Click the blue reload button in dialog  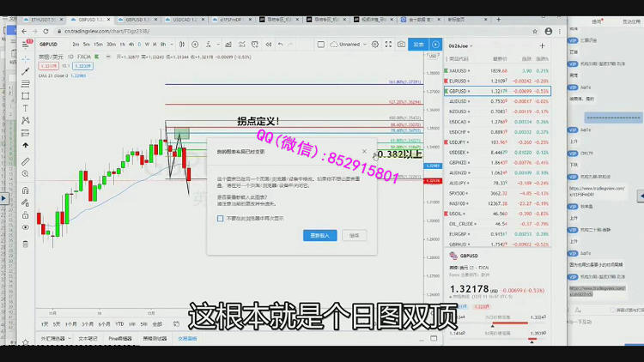(x=320, y=235)
